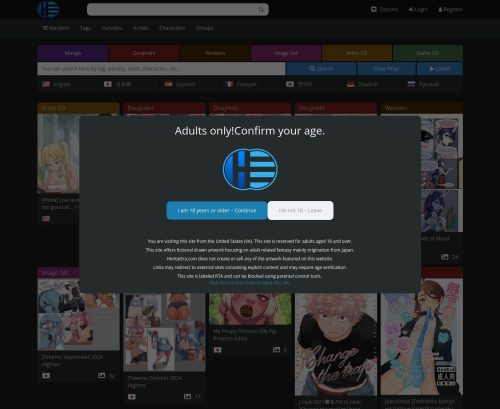
Task: Click the flag icon on the October 2024 card
Action: tap(132, 397)
